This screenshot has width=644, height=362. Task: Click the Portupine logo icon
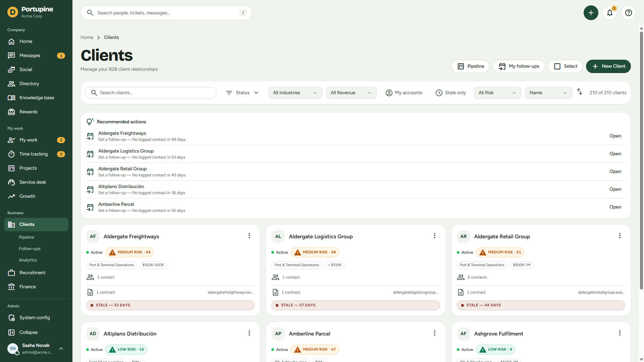click(13, 12)
